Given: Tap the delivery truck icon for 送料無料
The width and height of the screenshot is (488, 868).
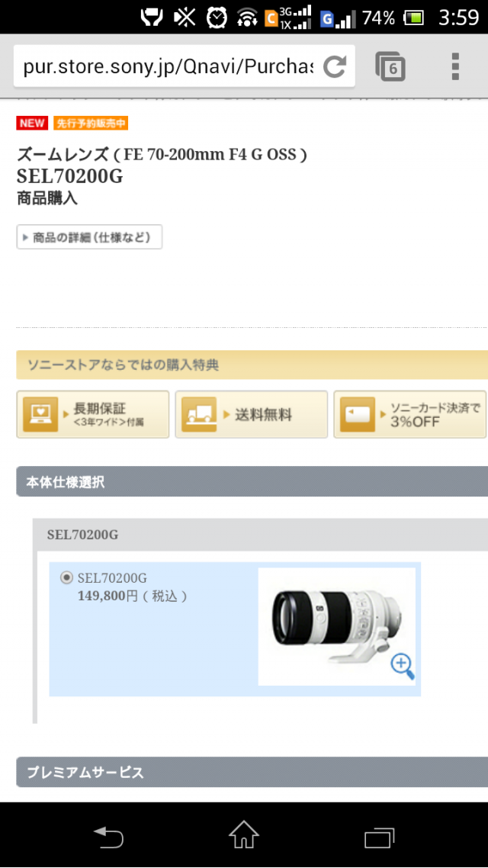Looking at the screenshot, I should click(x=199, y=415).
